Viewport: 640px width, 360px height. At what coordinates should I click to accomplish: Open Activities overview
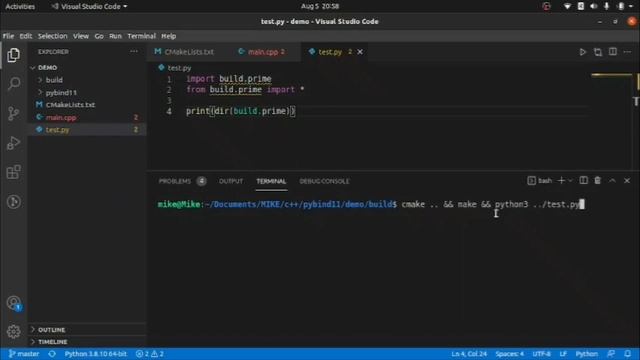point(20,6)
